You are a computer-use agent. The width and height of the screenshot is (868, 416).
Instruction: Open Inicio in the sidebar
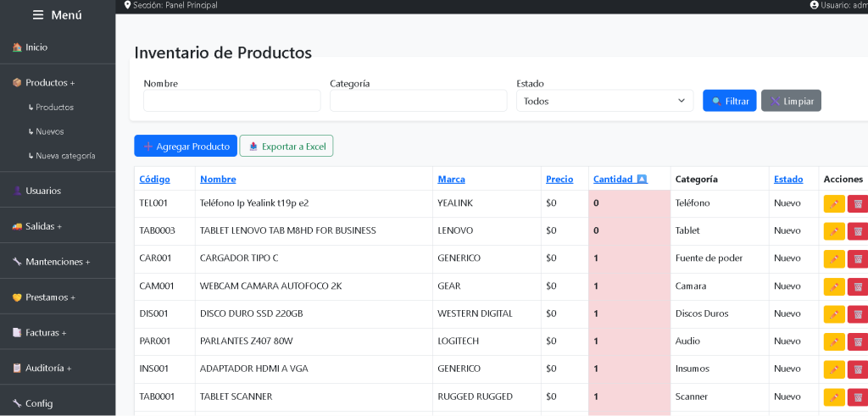pyautogui.click(x=58, y=47)
